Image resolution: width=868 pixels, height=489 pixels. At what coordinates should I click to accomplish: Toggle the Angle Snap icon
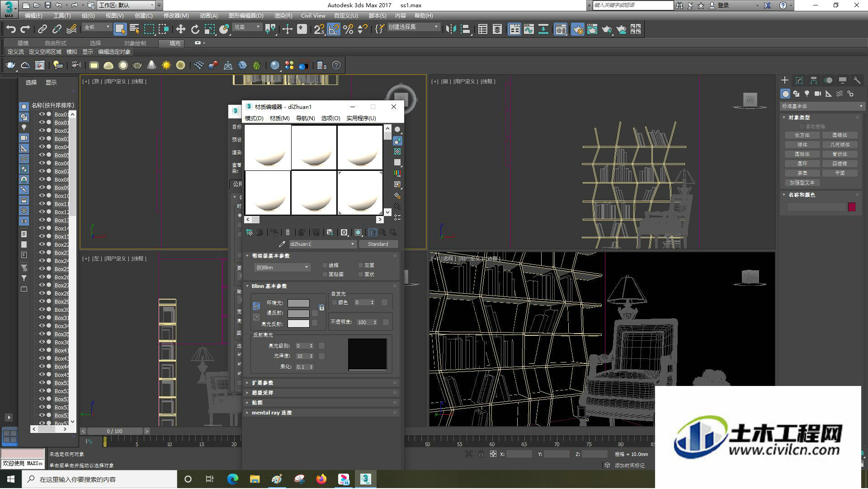coord(334,29)
